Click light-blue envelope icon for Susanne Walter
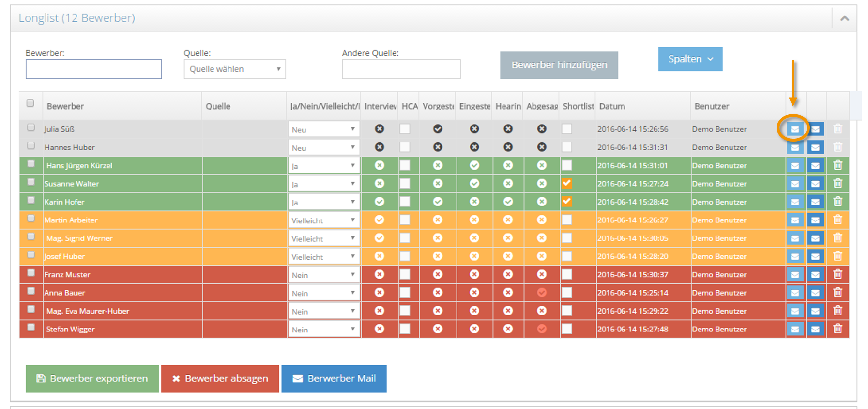This screenshot has width=868, height=409. tap(795, 184)
